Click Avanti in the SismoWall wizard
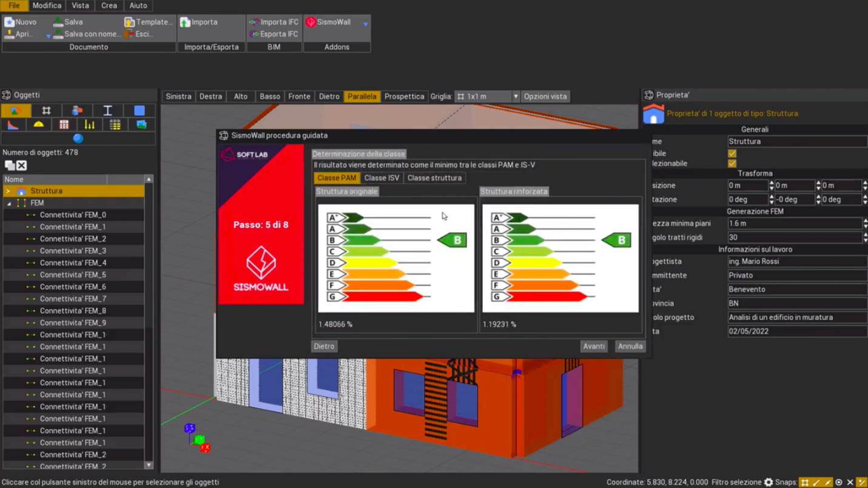This screenshot has height=488, width=868. coord(594,346)
